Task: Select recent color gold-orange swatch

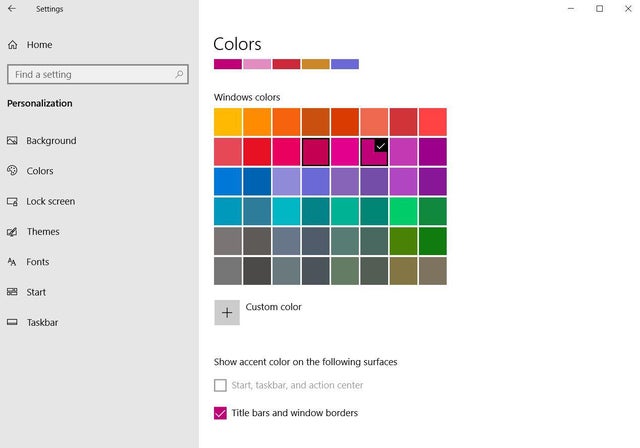Action: tap(316, 64)
